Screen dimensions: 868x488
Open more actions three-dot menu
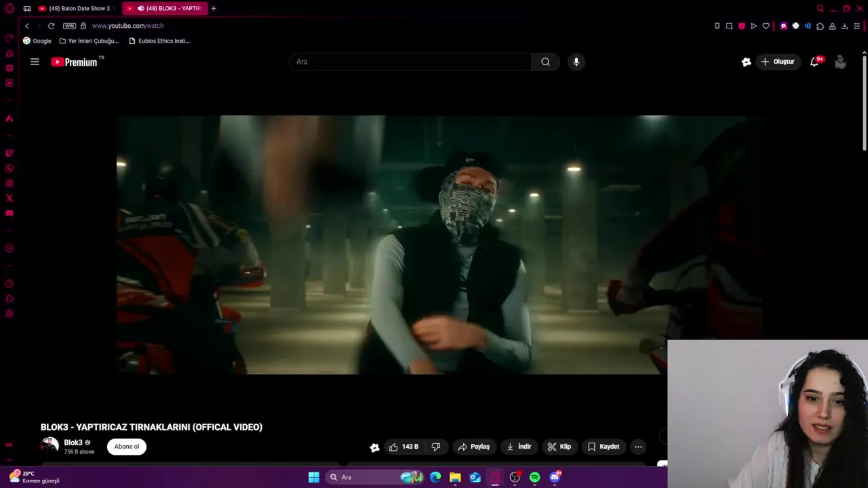click(x=638, y=447)
